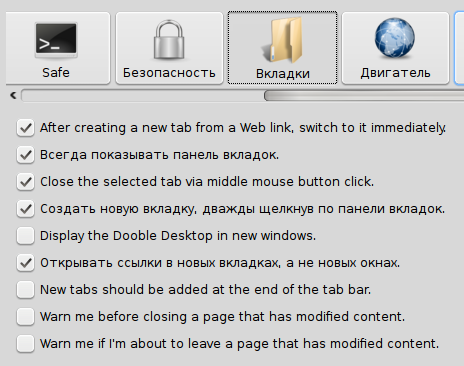
Task: Enable warn if leaving modified page
Action: coord(25,344)
